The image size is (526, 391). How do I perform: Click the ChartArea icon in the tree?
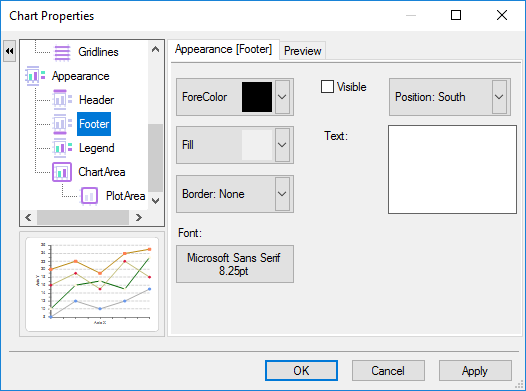(x=62, y=172)
